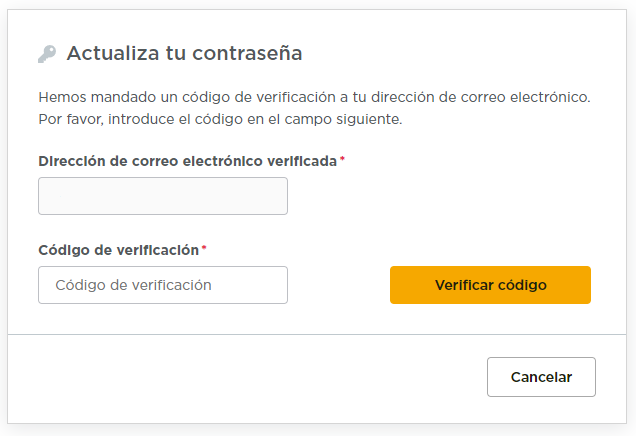Click the horizontal divider above Cancelar
Image resolution: width=636 pixels, height=436 pixels.
pyautogui.click(x=318, y=334)
